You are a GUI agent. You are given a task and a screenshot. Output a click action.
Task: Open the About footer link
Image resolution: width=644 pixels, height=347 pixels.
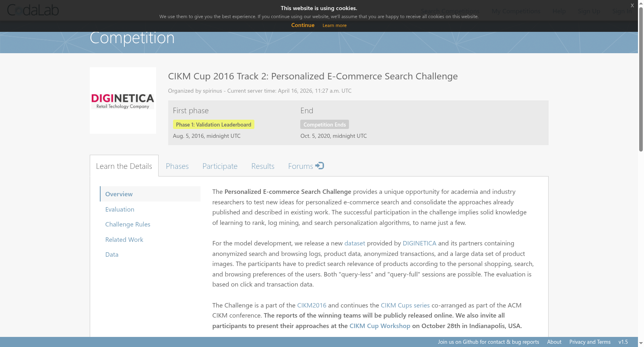point(554,342)
